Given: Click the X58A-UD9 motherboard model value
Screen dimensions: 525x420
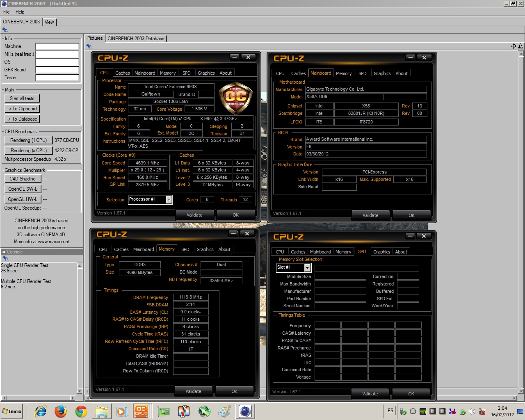Looking at the screenshot, I should tap(344, 97).
